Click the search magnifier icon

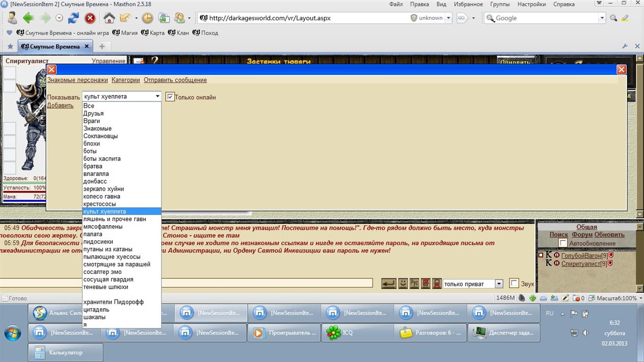click(613, 18)
